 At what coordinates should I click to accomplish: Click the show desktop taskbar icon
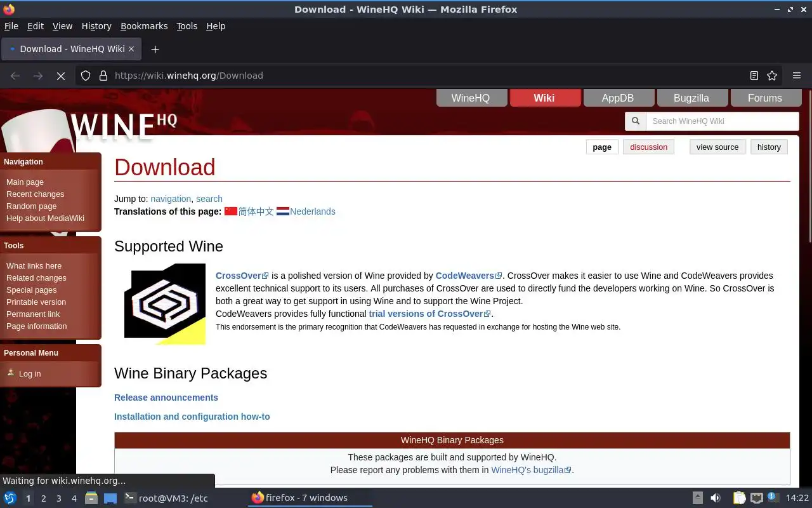coord(110,498)
